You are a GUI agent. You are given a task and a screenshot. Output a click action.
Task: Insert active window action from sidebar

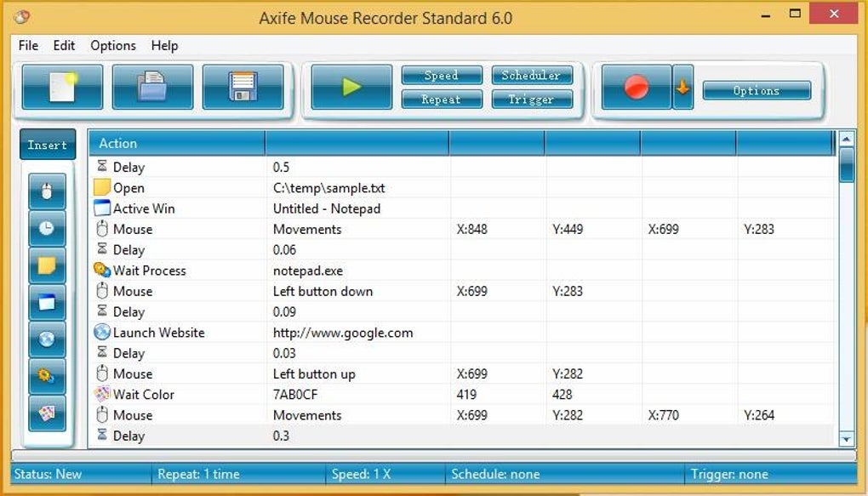coord(47,302)
